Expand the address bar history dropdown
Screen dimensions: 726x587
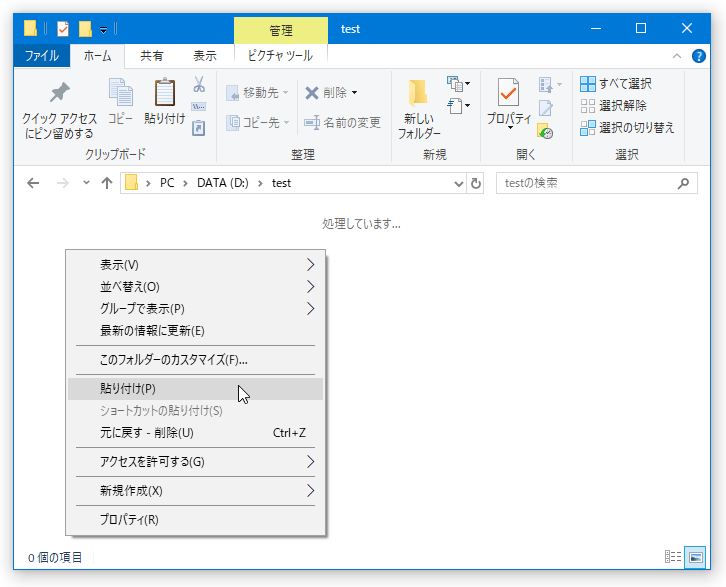click(458, 184)
